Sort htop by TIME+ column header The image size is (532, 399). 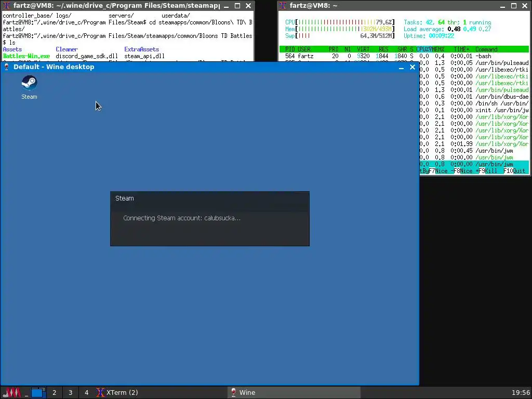461,49
